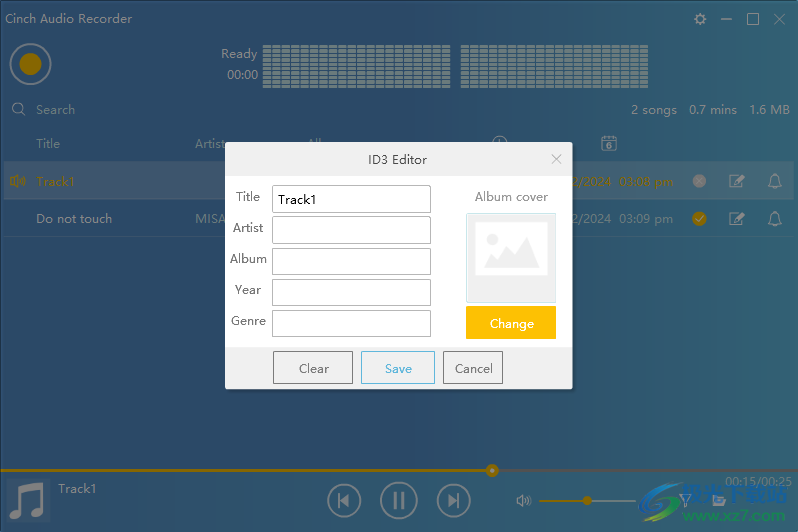Image resolution: width=798 pixels, height=532 pixels.
Task: Click the orange check icon in Do not touch row
Action: click(699, 218)
